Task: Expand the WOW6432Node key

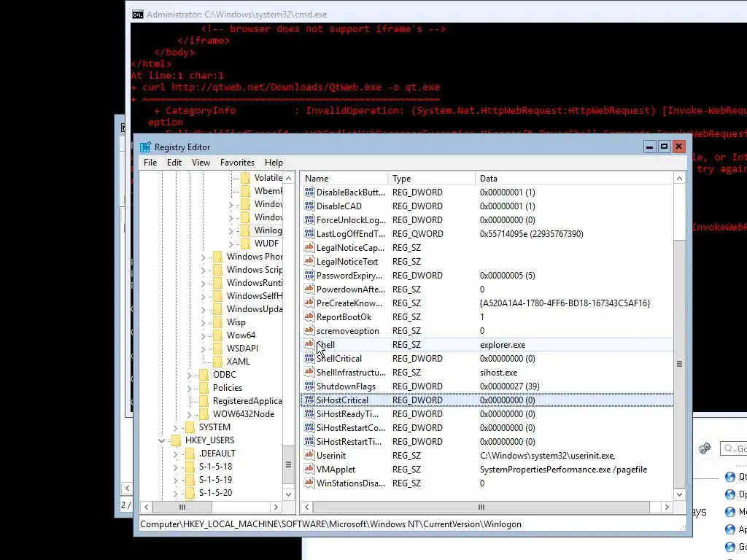Action: point(190,414)
